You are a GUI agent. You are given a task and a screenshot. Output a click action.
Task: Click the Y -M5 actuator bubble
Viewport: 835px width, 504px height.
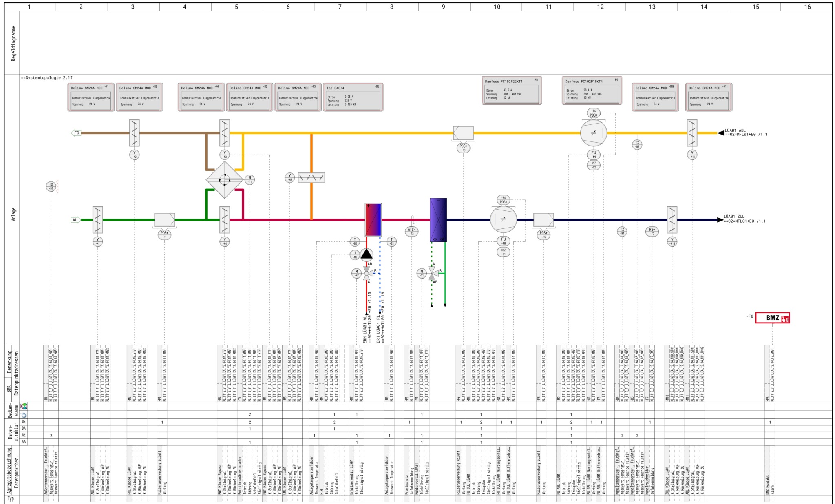point(289,177)
